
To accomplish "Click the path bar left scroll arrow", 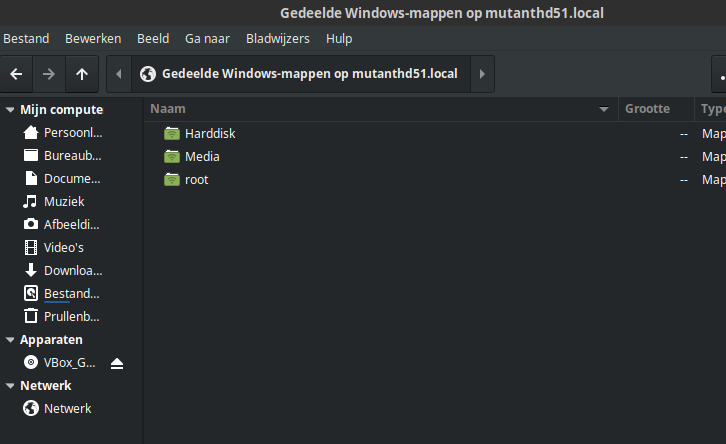I will coord(120,74).
